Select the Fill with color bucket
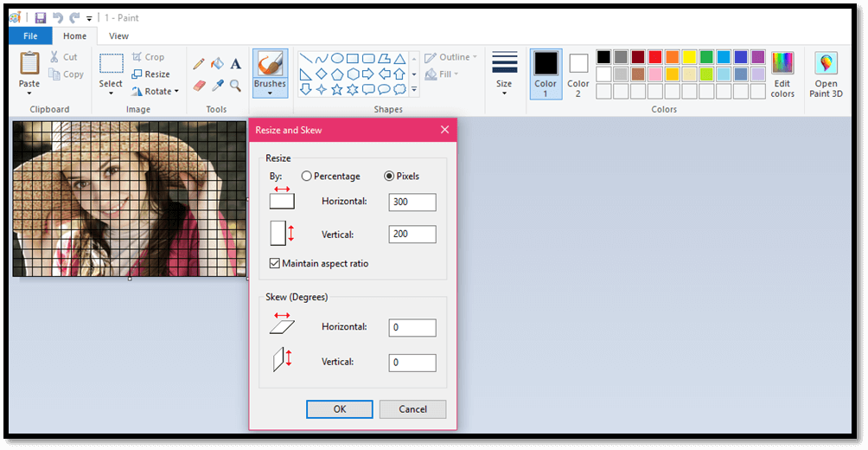 217,64
